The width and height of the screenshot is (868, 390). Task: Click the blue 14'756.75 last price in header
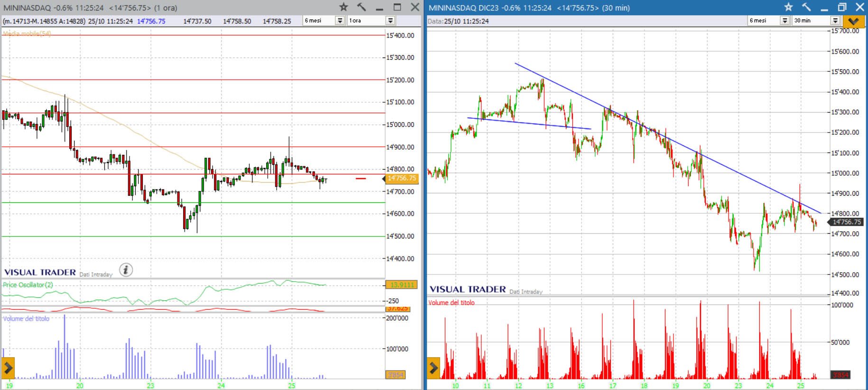[151, 21]
